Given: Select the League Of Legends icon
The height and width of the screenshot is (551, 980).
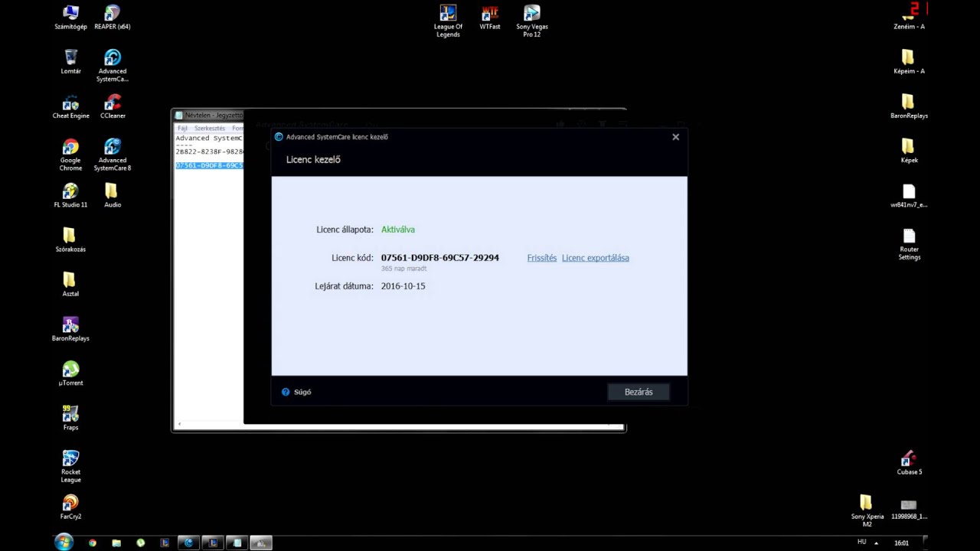Looking at the screenshot, I should pyautogui.click(x=448, y=21).
